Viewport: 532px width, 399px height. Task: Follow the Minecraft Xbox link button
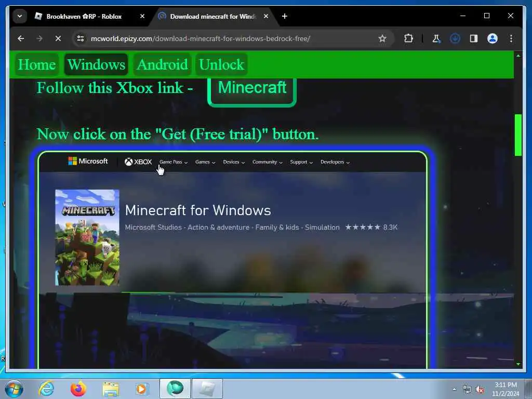pos(252,90)
